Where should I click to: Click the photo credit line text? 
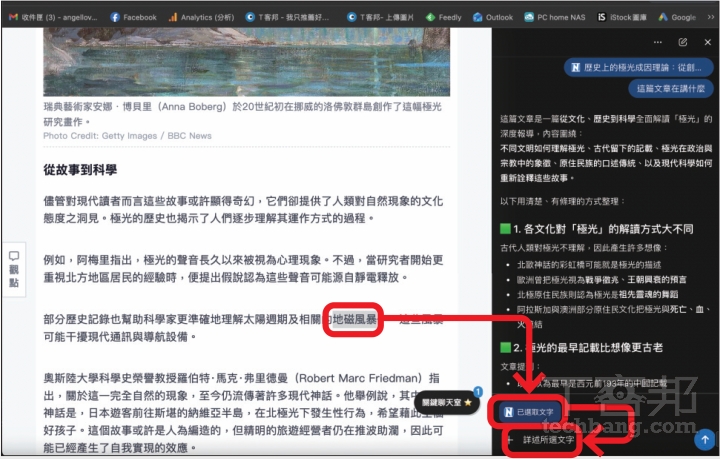point(128,136)
